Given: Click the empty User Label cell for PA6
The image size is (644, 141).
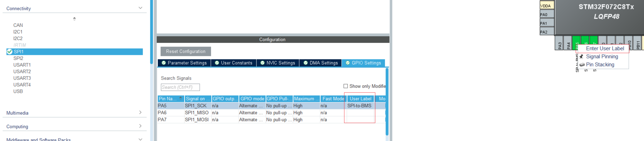Looking at the screenshot, I should (360, 113).
